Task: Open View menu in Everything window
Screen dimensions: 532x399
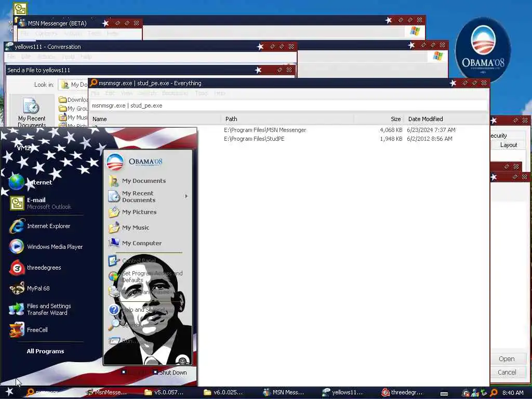Action: tap(126, 93)
